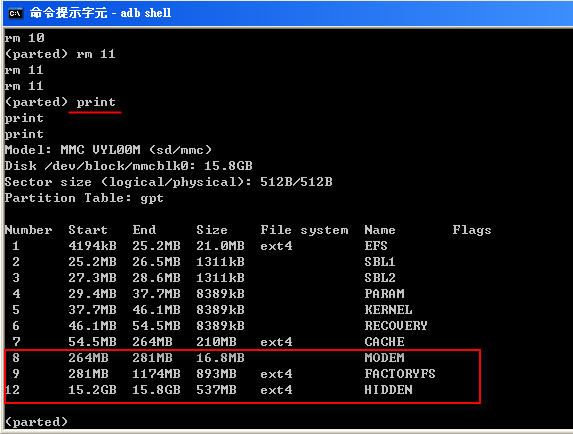
Task: Click the underlined 'print' command at the parted prompt
Action: tap(96, 103)
